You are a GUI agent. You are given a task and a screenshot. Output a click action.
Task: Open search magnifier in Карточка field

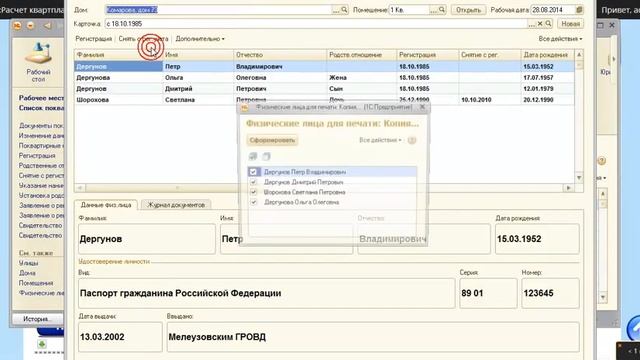(548, 24)
